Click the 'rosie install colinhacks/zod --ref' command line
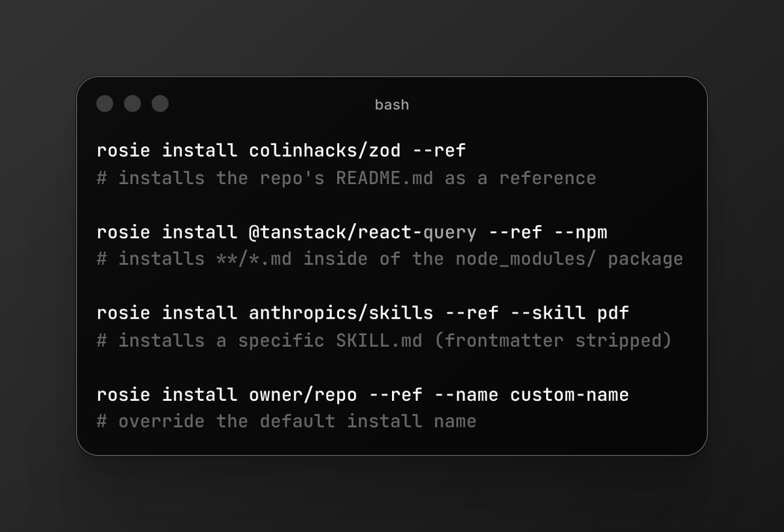 click(x=282, y=151)
